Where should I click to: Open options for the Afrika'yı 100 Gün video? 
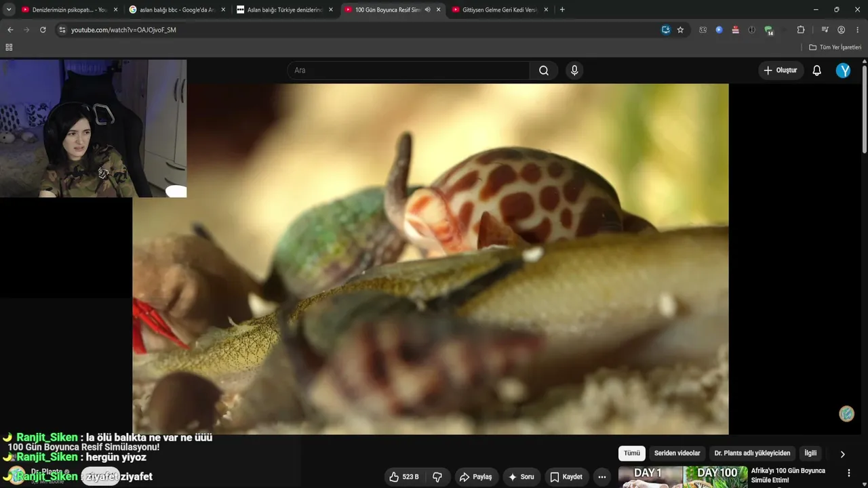(848, 473)
